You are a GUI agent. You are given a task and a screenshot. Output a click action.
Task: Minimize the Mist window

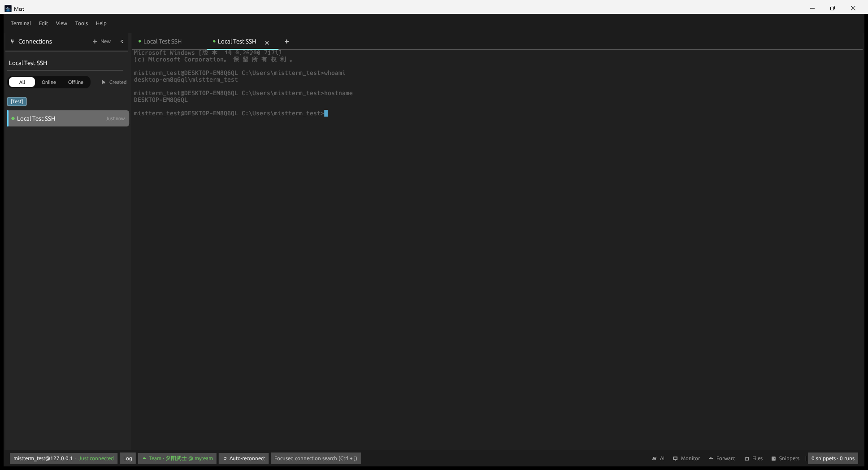(x=812, y=8)
